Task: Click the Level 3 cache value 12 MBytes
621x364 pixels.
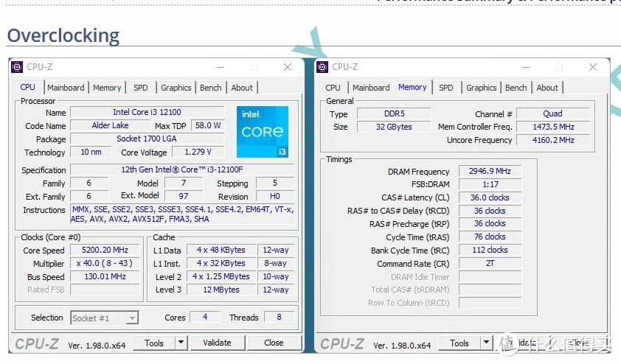Action: [x=221, y=290]
